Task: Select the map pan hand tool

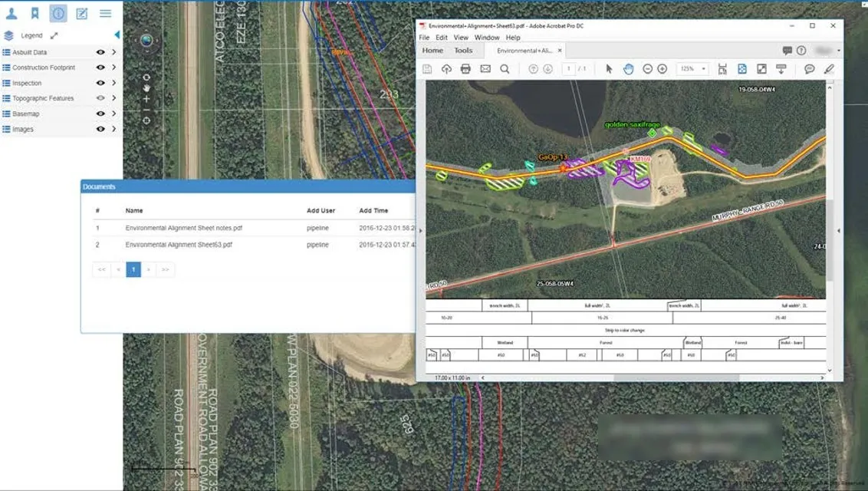Action: (x=146, y=88)
